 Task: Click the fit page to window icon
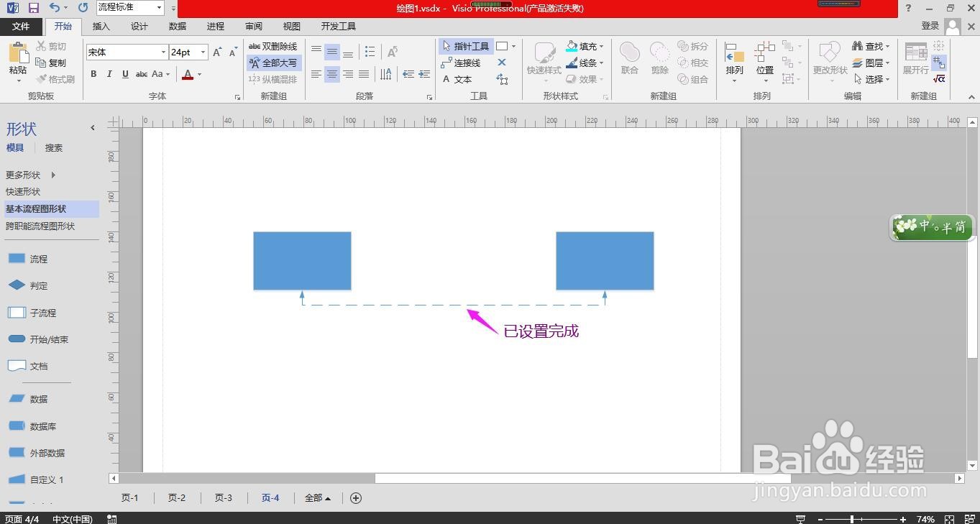pos(949,519)
